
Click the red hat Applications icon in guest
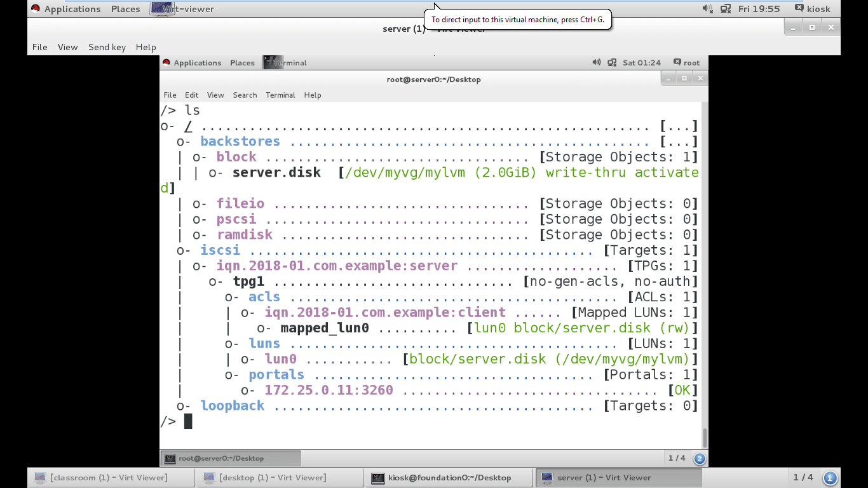[x=166, y=63]
